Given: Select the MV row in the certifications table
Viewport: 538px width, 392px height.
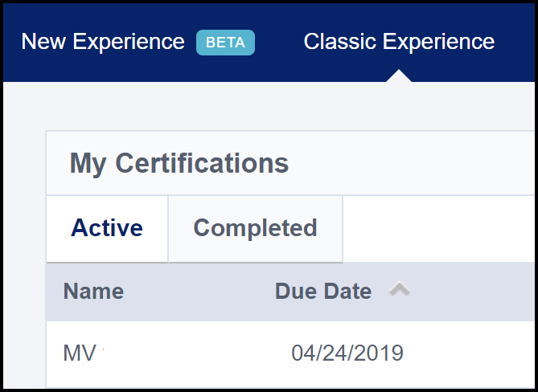Looking at the screenshot, I should [x=201, y=353].
